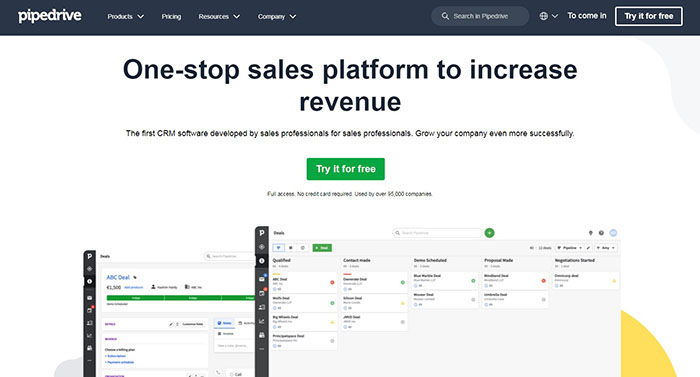Click the Customize fields button

coord(192,324)
